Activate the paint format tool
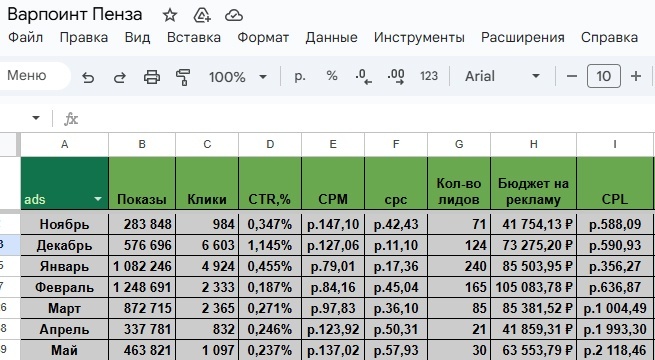 pyautogui.click(x=183, y=77)
